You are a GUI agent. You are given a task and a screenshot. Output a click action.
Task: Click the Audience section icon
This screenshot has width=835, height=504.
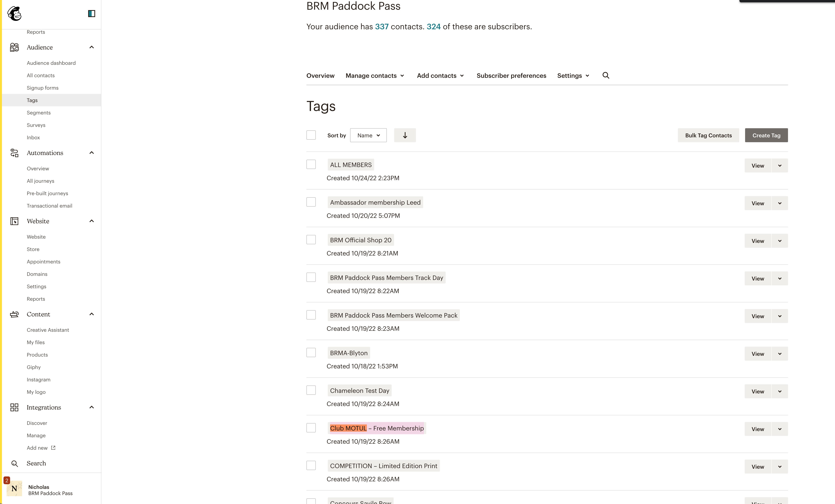pos(14,47)
